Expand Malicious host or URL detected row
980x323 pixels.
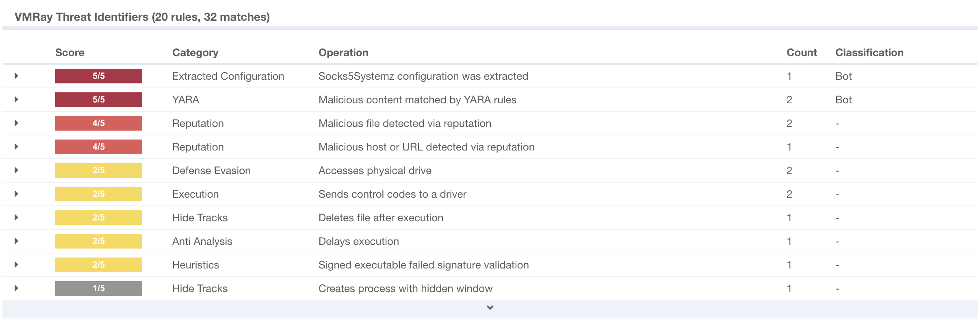[x=16, y=147]
